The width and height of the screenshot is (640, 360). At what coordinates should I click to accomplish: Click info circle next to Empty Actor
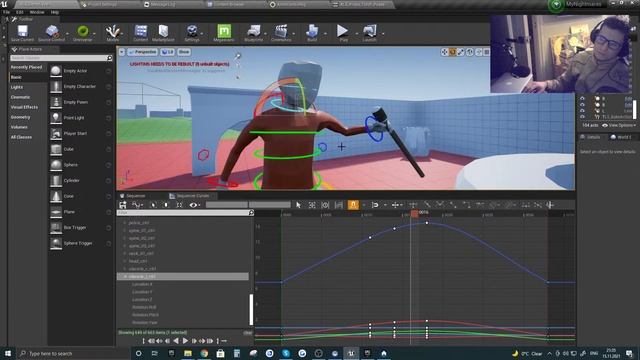(109, 71)
